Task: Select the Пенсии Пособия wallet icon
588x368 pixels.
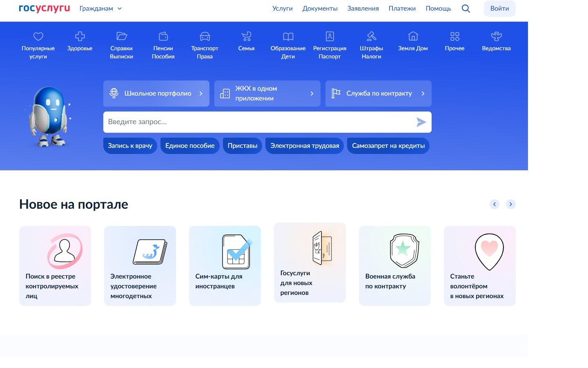Action: click(x=163, y=36)
